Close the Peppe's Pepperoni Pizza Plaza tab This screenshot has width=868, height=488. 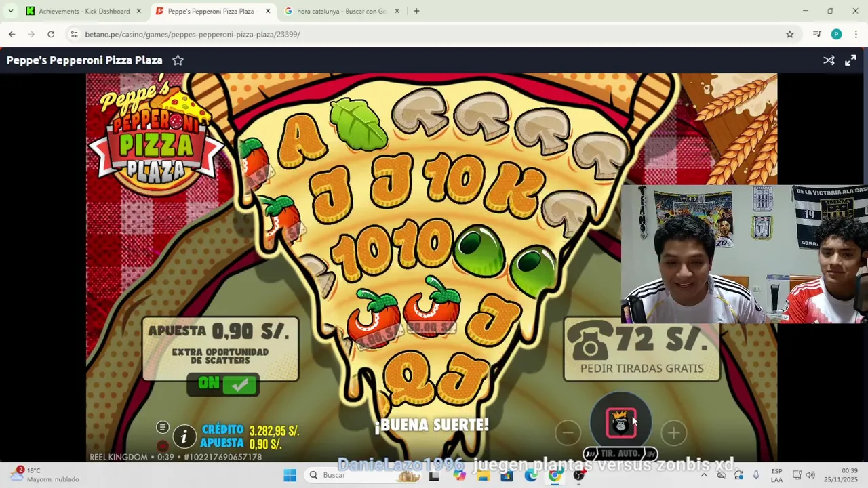pyautogui.click(x=268, y=11)
